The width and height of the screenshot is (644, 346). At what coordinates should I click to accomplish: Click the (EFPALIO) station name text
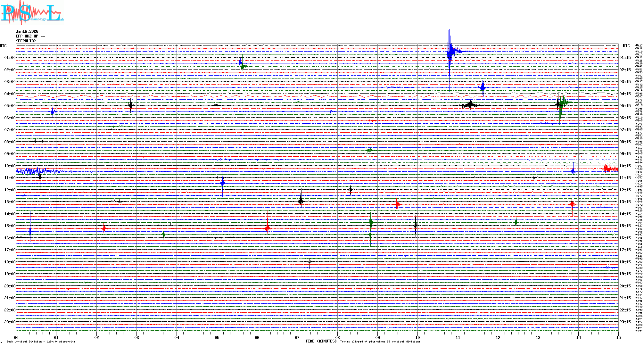(x=26, y=41)
